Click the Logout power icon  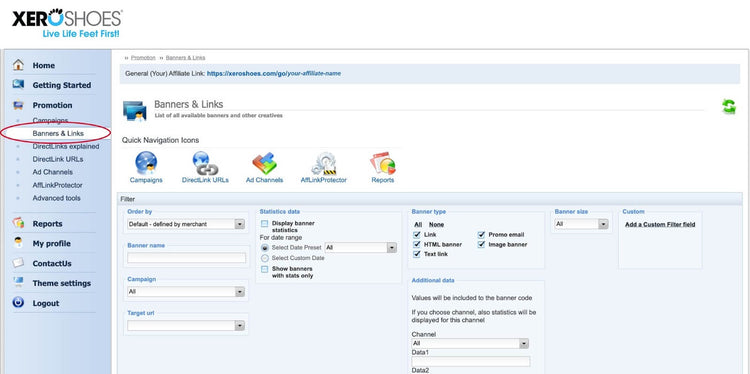click(x=18, y=302)
